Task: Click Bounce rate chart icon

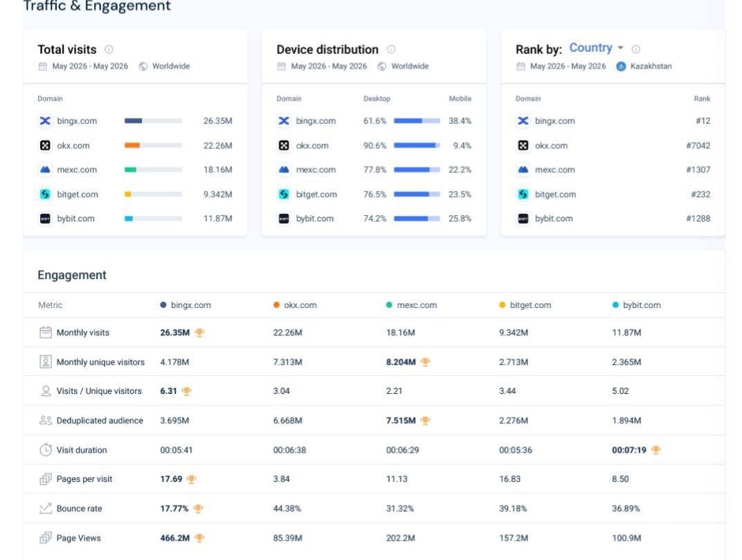Action: [x=46, y=508]
